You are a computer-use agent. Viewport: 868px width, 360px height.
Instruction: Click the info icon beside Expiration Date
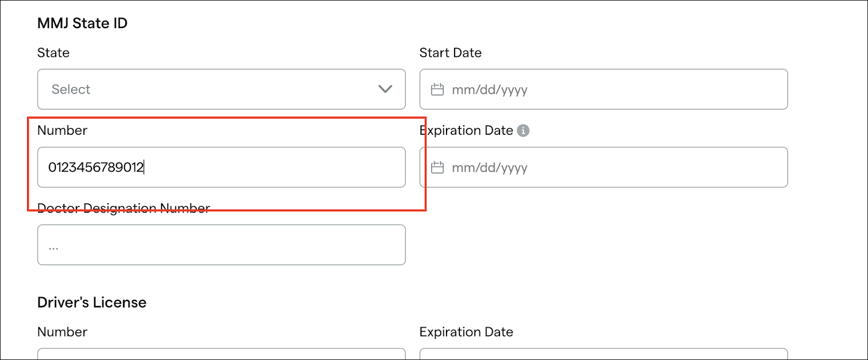523,130
